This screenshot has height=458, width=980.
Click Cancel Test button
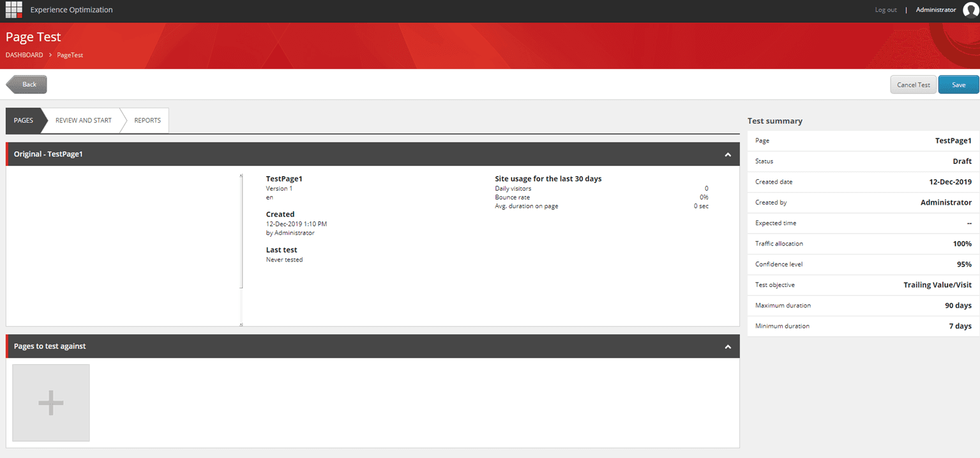(x=914, y=85)
